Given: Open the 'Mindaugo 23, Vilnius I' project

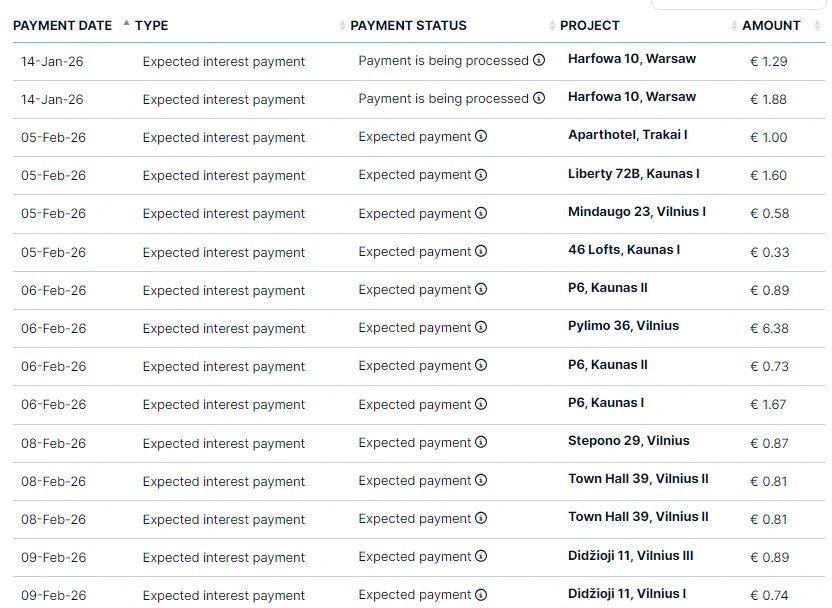Looking at the screenshot, I should click(x=640, y=213).
